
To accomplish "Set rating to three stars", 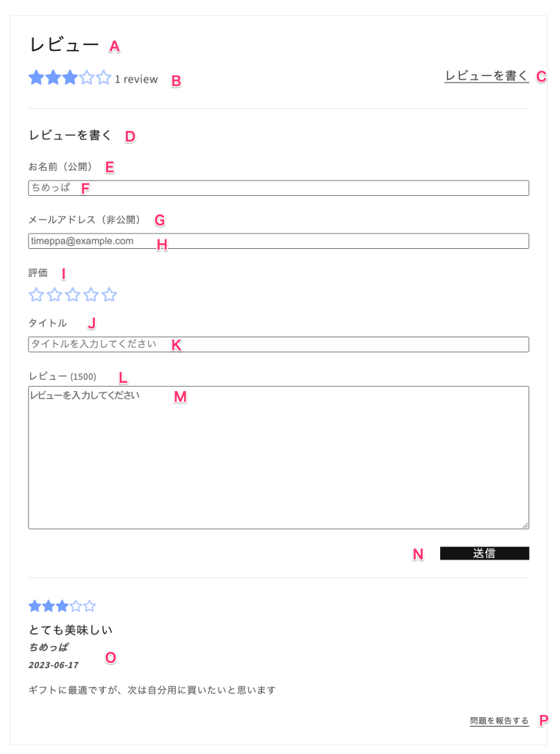I will pos(73,295).
